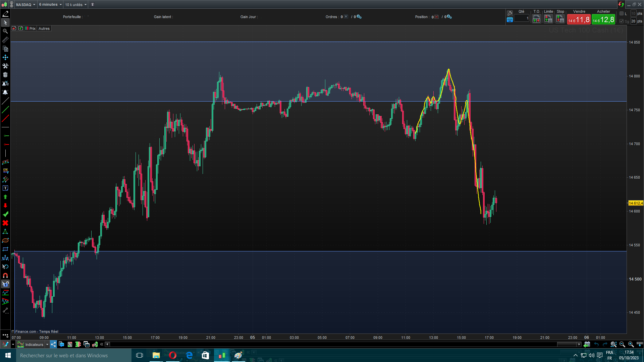Click the Qté quantity input field
Screen dimensions: 644x362
tap(522, 18)
